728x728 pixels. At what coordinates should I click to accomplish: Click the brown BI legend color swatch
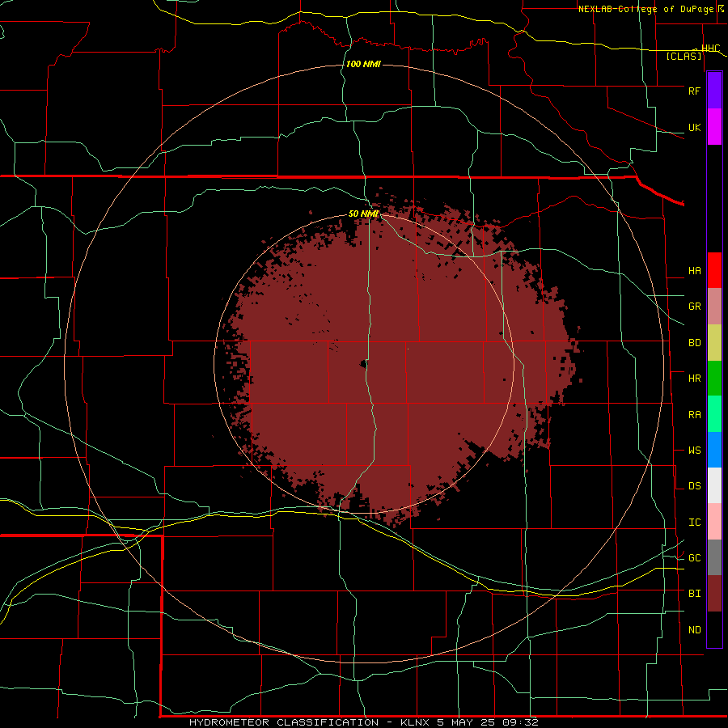point(714,594)
